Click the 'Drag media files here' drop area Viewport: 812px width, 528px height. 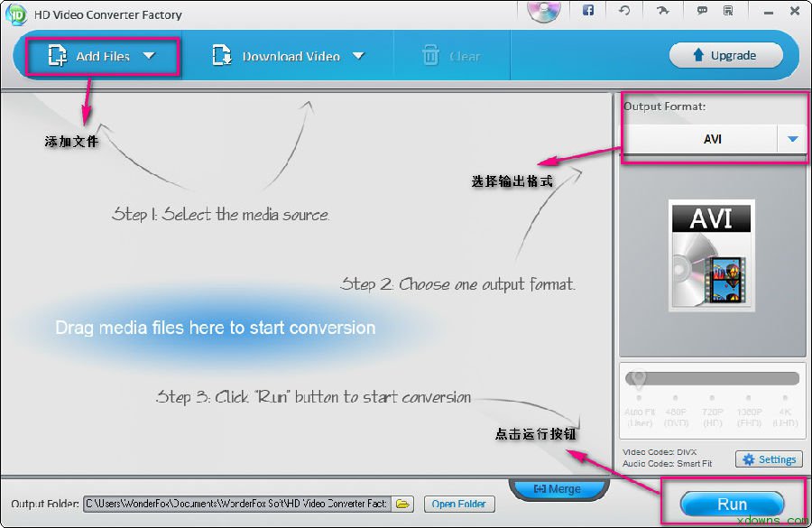216,328
